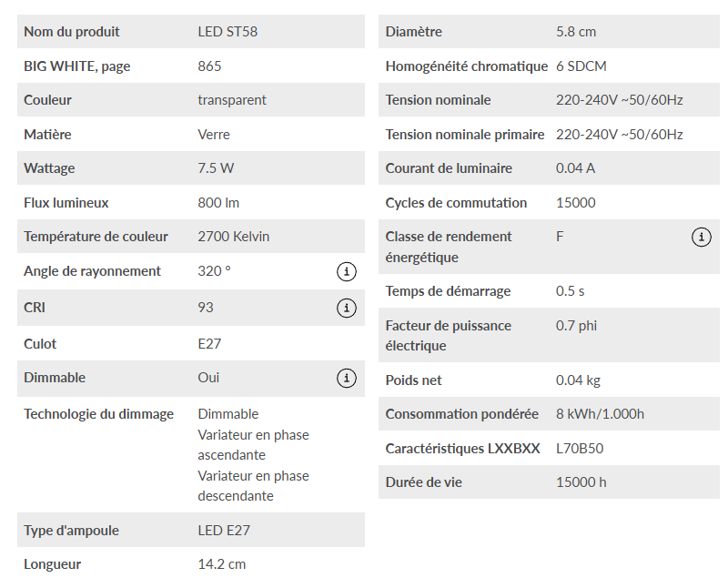Select the Longueur value 14.2 cm

click(x=221, y=564)
